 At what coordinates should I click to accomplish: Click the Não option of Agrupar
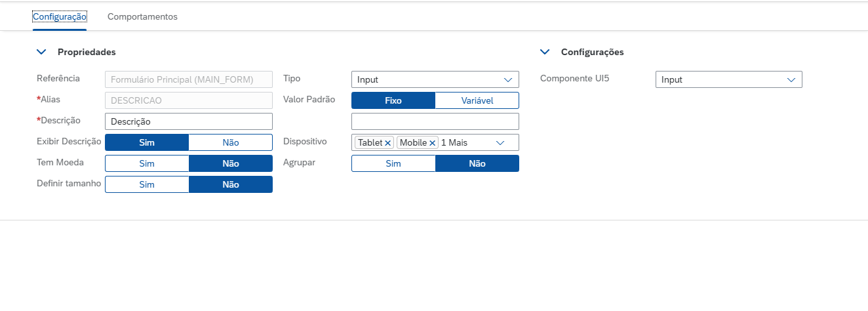click(x=477, y=163)
